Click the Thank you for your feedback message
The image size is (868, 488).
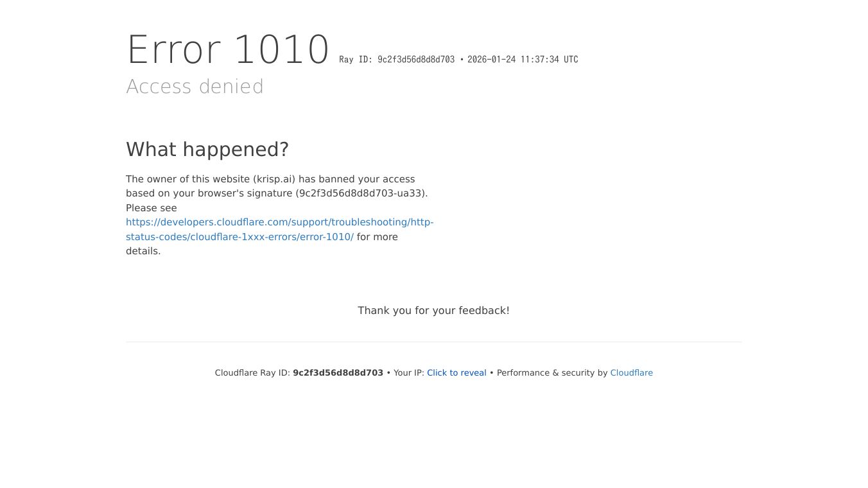tap(434, 311)
